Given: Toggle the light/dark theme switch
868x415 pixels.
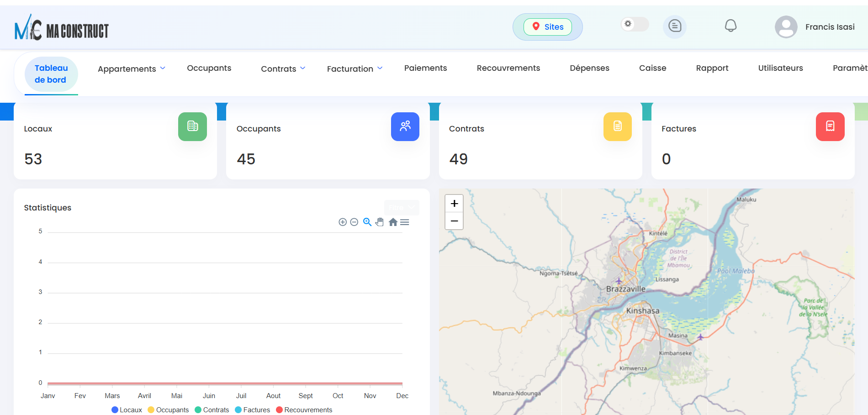Looking at the screenshot, I should (x=635, y=24).
